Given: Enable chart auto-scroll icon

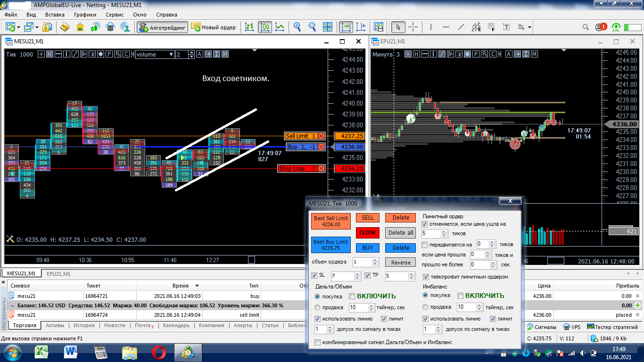Looking at the screenshot, I should coord(346,27).
